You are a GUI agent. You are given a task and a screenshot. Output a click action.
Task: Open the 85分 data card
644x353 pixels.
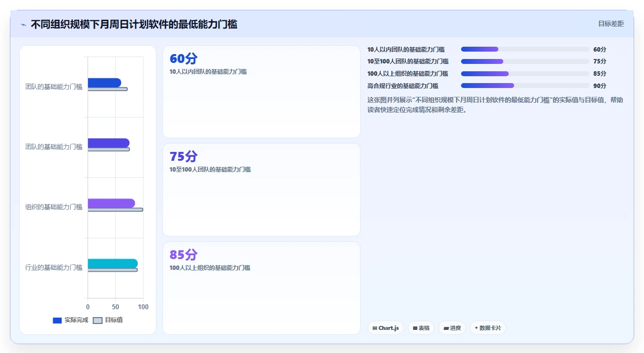[261, 288]
